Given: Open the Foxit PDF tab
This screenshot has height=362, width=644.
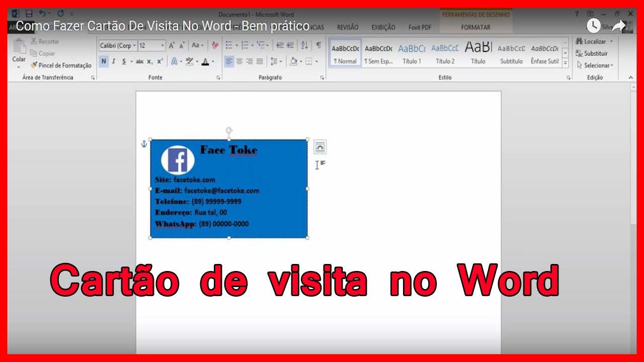Looking at the screenshot, I should [x=420, y=28].
